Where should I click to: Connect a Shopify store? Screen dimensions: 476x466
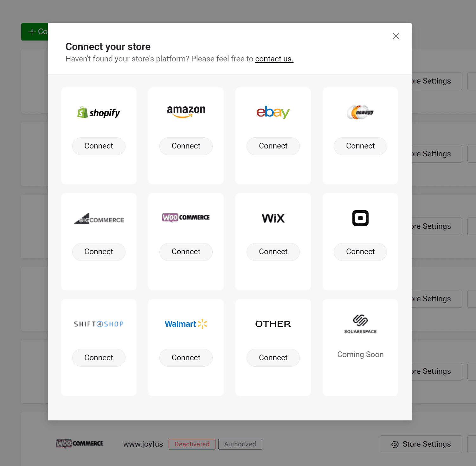coord(99,146)
